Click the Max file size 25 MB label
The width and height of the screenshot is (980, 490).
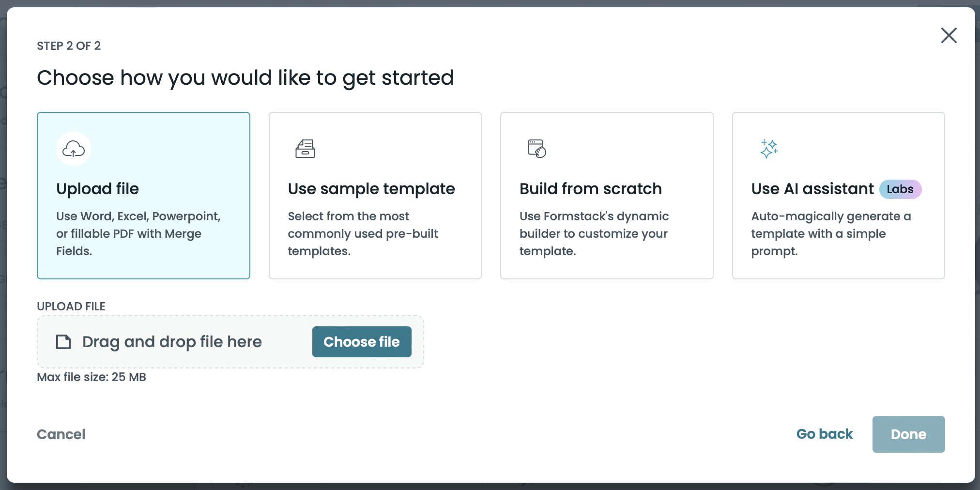tap(91, 377)
